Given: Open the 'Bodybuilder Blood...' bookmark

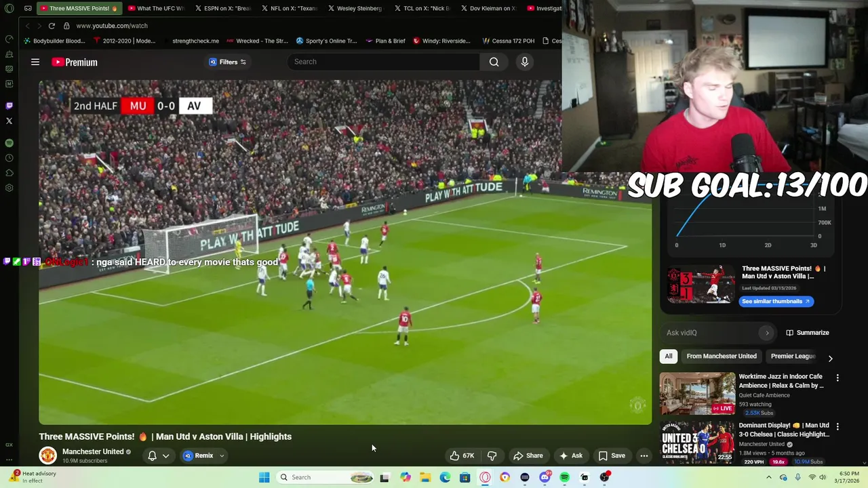Looking at the screenshot, I should pyautogui.click(x=54, y=41).
